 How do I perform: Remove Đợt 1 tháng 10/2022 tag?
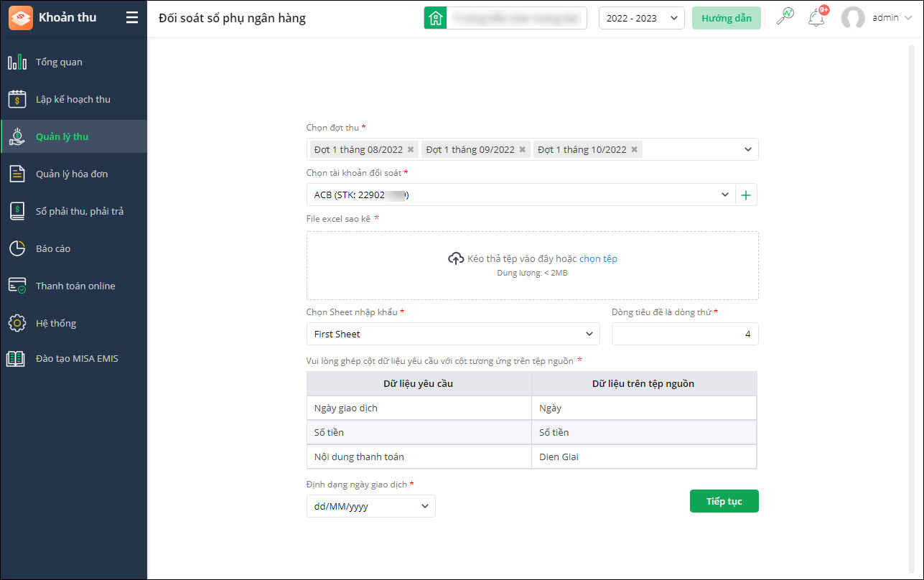[x=635, y=149]
